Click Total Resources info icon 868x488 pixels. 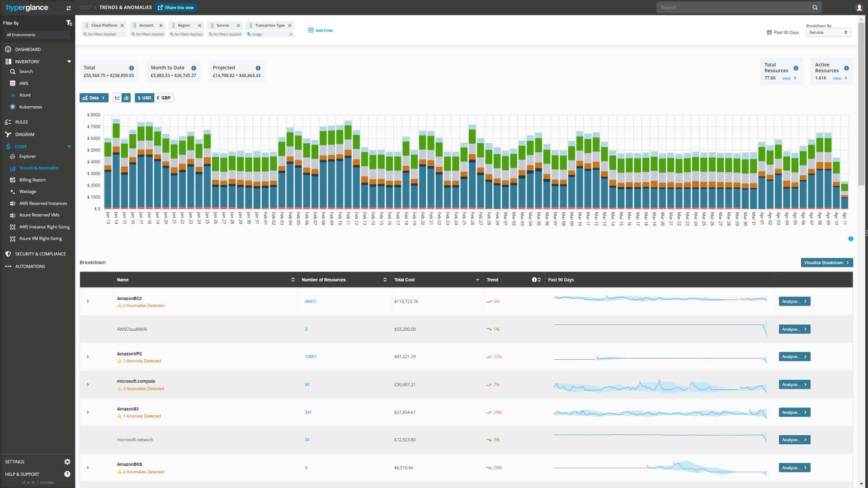796,68
